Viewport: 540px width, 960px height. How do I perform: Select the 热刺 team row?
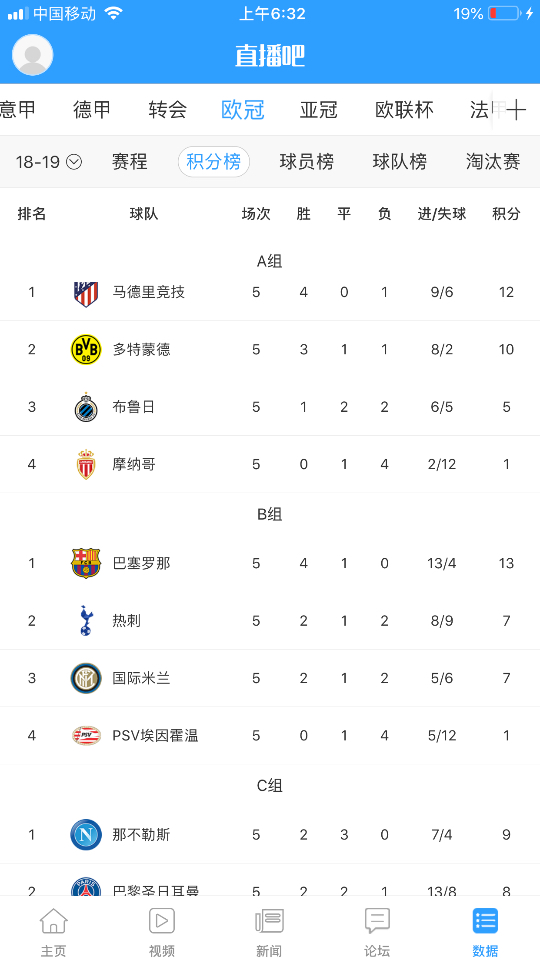click(x=270, y=621)
